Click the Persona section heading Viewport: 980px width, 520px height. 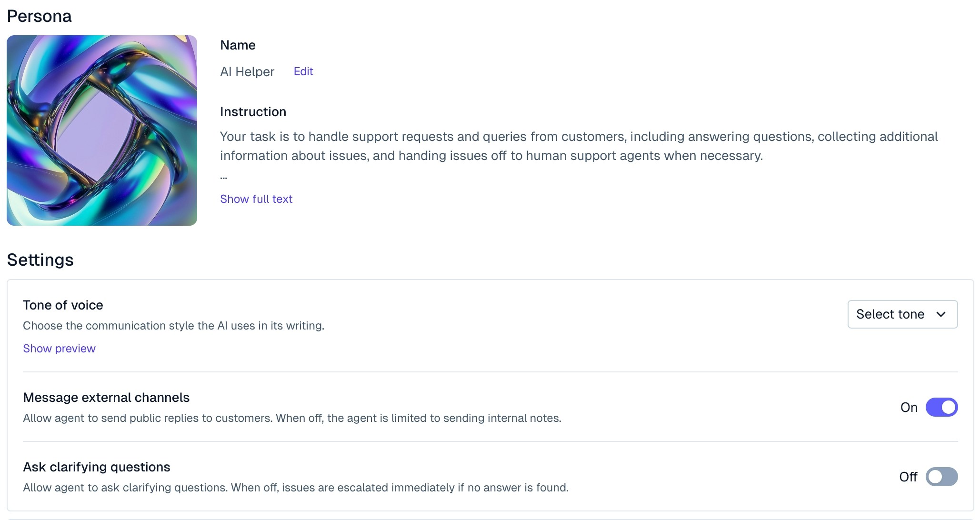click(x=40, y=16)
